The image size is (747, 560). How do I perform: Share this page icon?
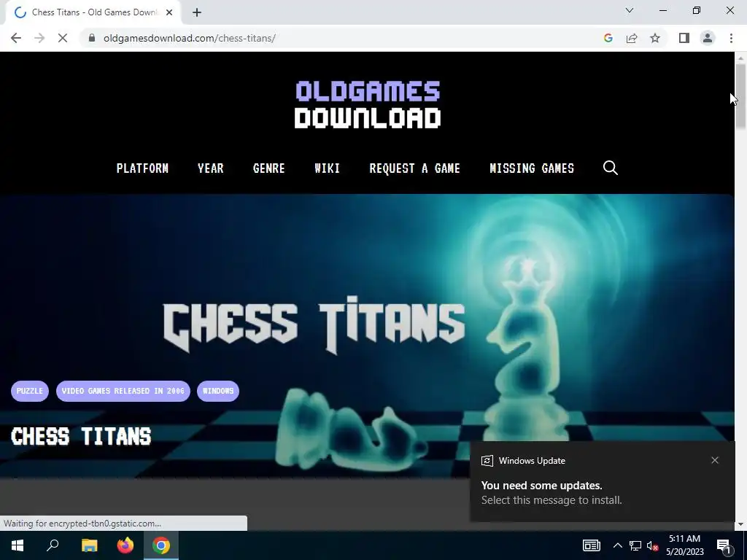632,38
